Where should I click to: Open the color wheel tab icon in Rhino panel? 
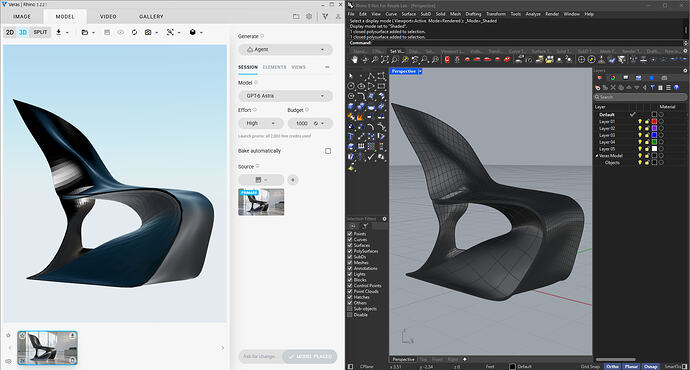click(613, 78)
